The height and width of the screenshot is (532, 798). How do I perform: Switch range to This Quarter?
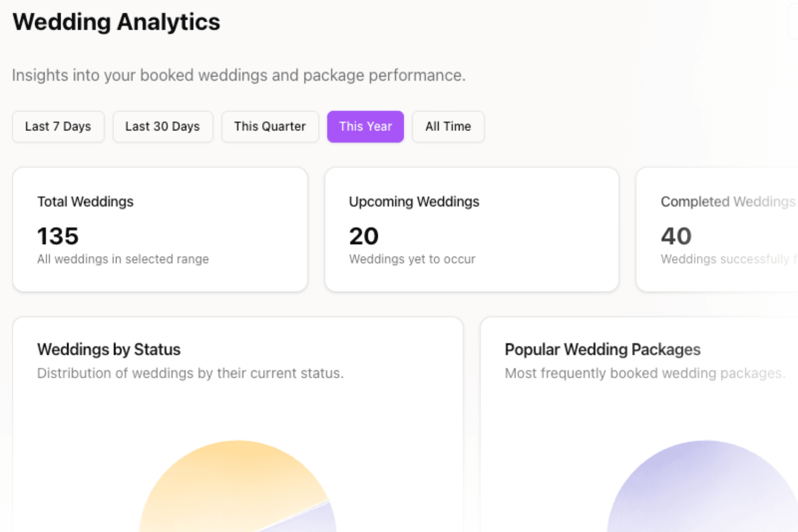pyautogui.click(x=270, y=127)
